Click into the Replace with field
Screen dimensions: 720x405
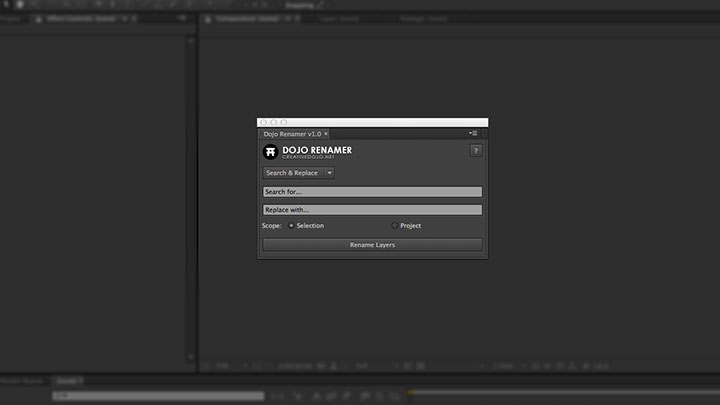(372, 210)
